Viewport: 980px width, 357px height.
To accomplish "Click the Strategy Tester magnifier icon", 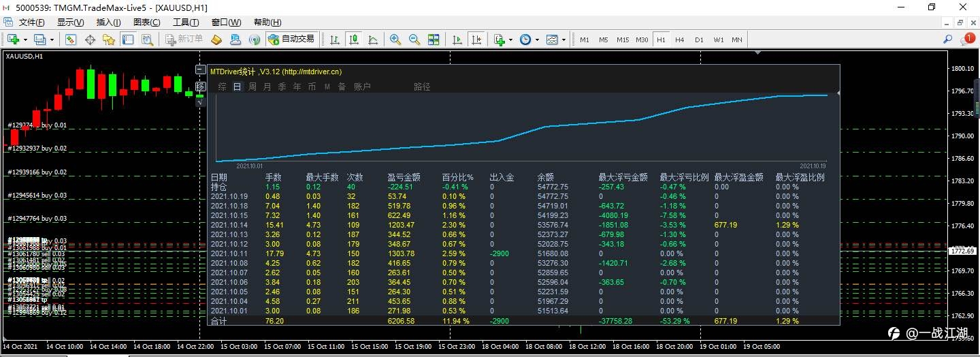I will coord(146,40).
